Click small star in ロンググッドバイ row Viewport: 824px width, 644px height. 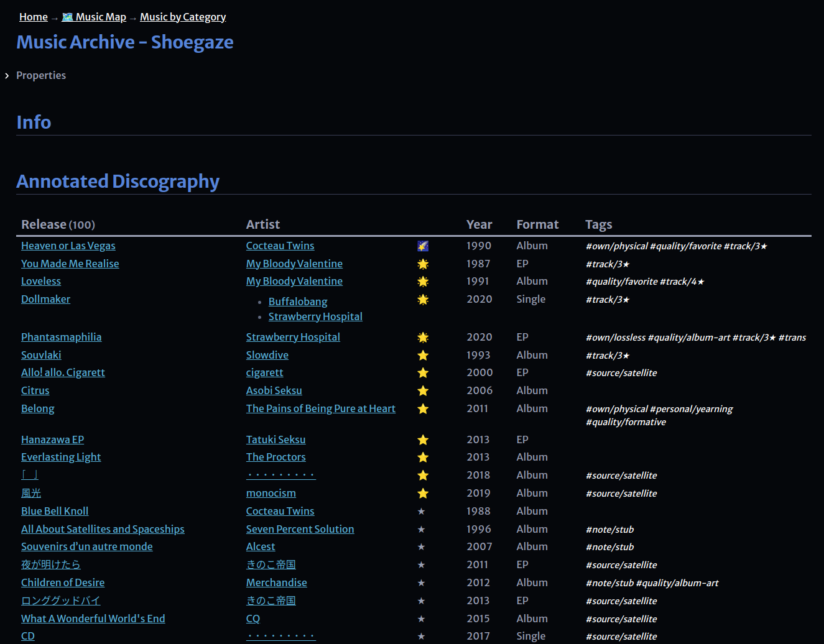click(421, 601)
